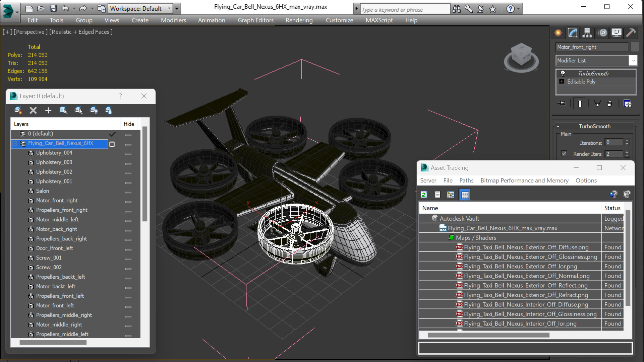The height and width of the screenshot is (362, 644).
Task: Select the Asset Tracking table view icon
Action: pyautogui.click(x=465, y=195)
